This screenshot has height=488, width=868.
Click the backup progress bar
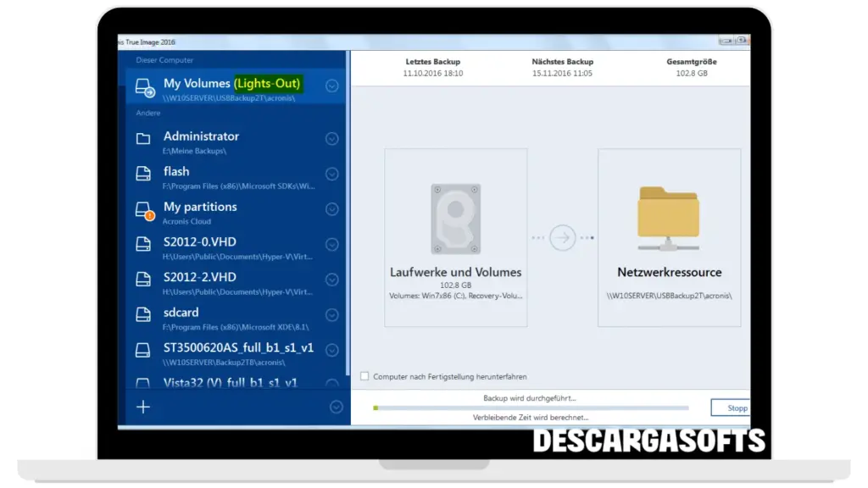click(530, 408)
